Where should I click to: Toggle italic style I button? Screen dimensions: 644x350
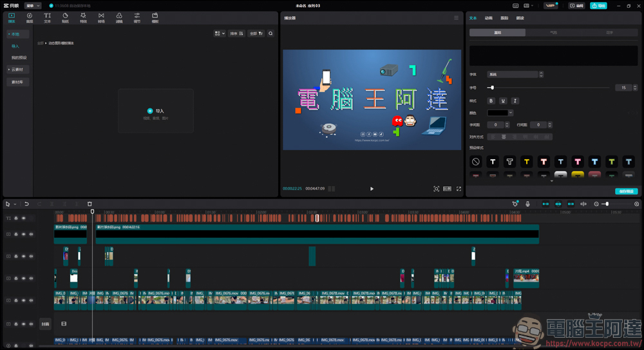coord(515,101)
